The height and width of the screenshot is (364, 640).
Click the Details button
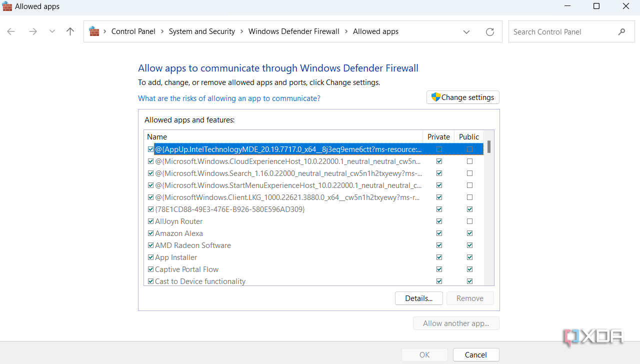click(x=419, y=298)
